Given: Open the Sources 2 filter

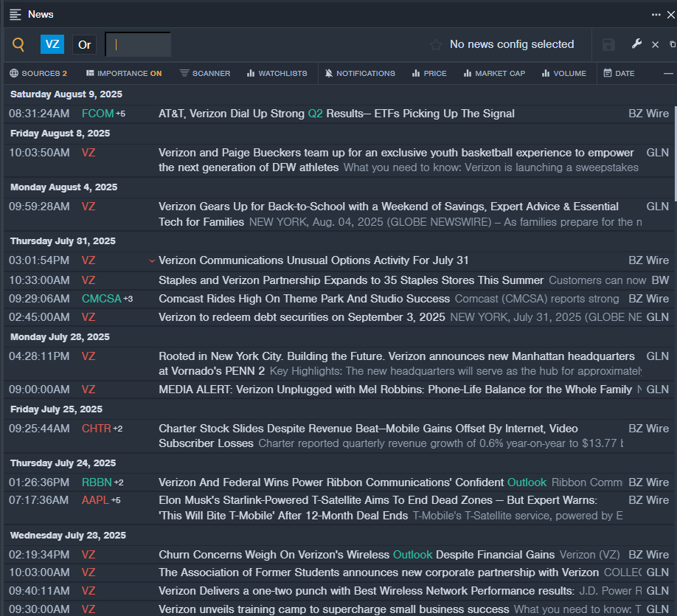Looking at the screenshot, I should [38, 74].
